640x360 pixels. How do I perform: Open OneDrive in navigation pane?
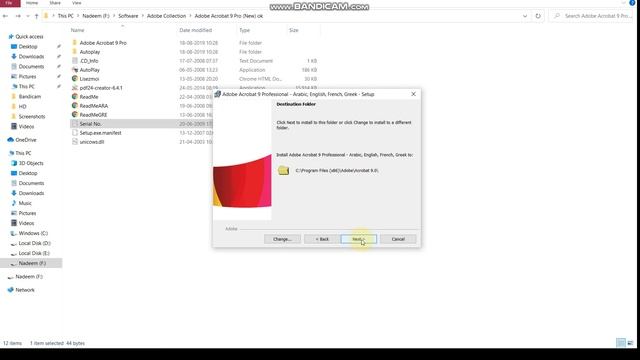tap(26, 140)
